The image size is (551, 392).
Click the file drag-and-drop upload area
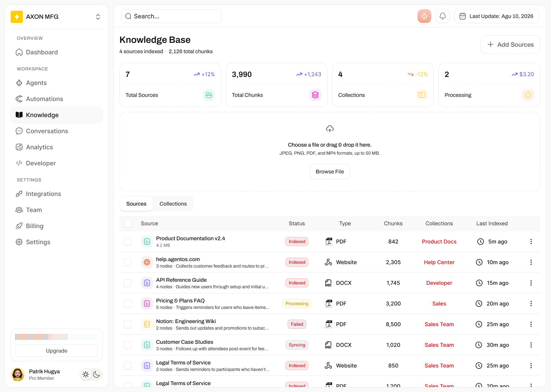click(330, 152)
